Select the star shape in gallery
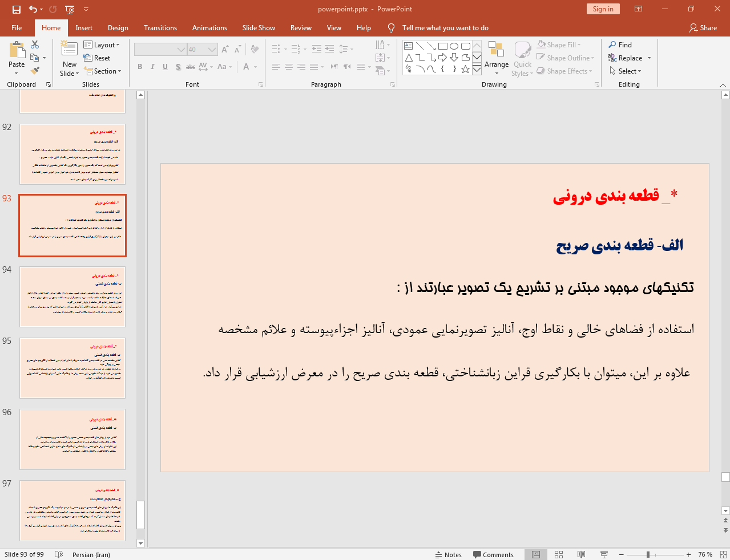The height and width of the screenshot is (560, 730). 465,69
